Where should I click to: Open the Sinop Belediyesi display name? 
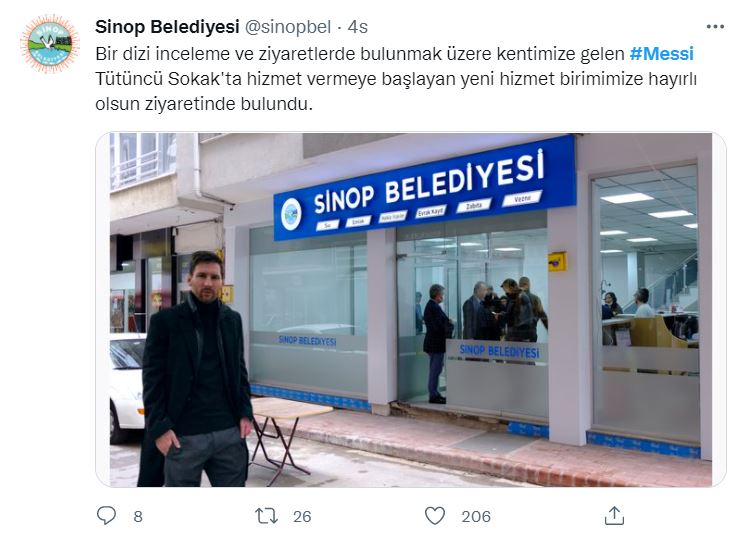pos(167,27)
